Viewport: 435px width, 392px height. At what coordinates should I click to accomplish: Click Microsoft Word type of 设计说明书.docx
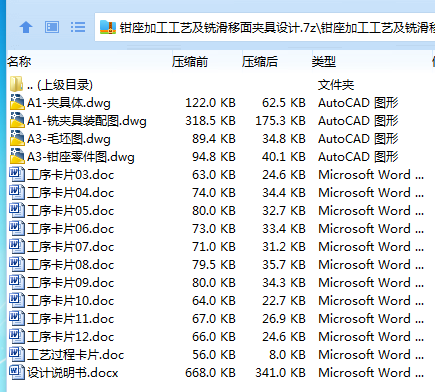coord(371,373)
